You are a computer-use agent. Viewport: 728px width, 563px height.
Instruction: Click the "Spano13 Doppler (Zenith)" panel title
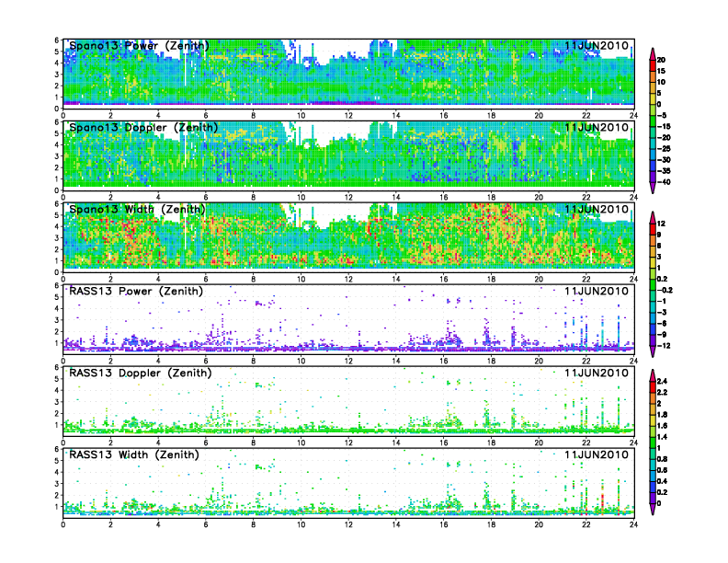coord(143,127)
